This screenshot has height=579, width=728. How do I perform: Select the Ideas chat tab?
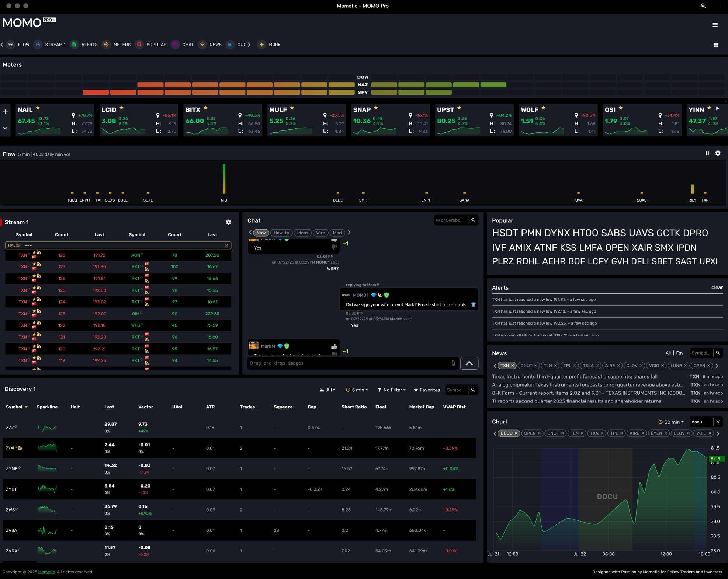click(302, 233)
